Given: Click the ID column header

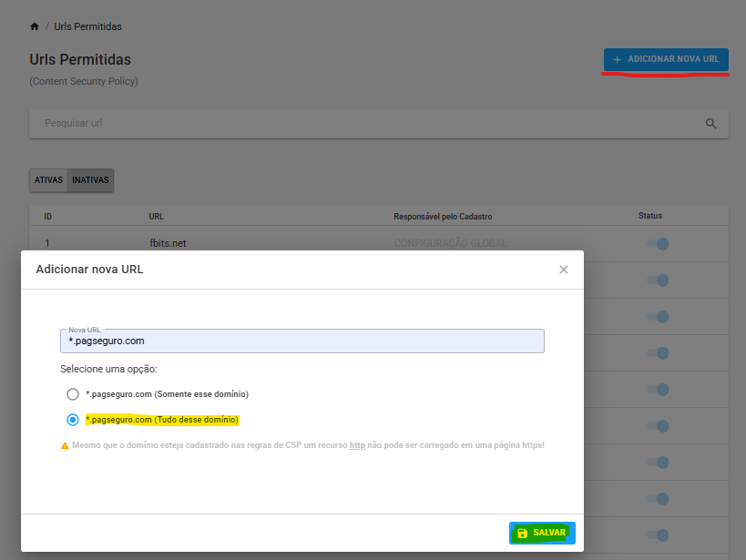Looking at the screenshot, I should [x=47, y=217].
